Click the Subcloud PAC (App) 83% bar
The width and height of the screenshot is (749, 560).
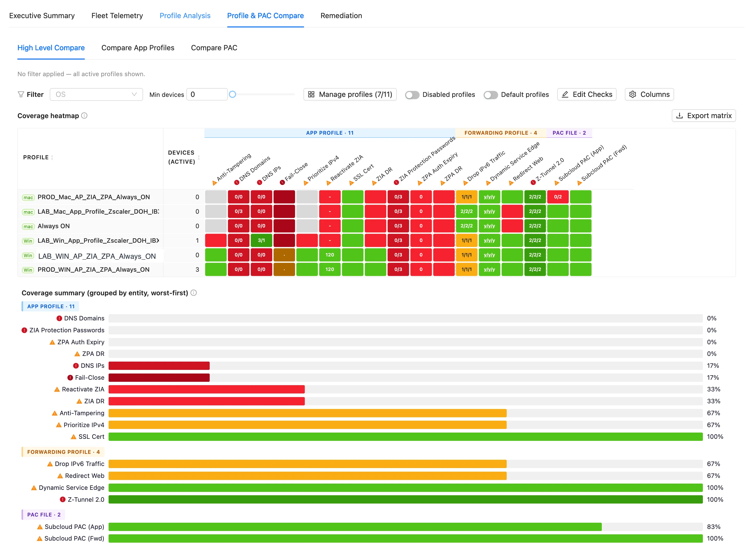coord(355,527)
